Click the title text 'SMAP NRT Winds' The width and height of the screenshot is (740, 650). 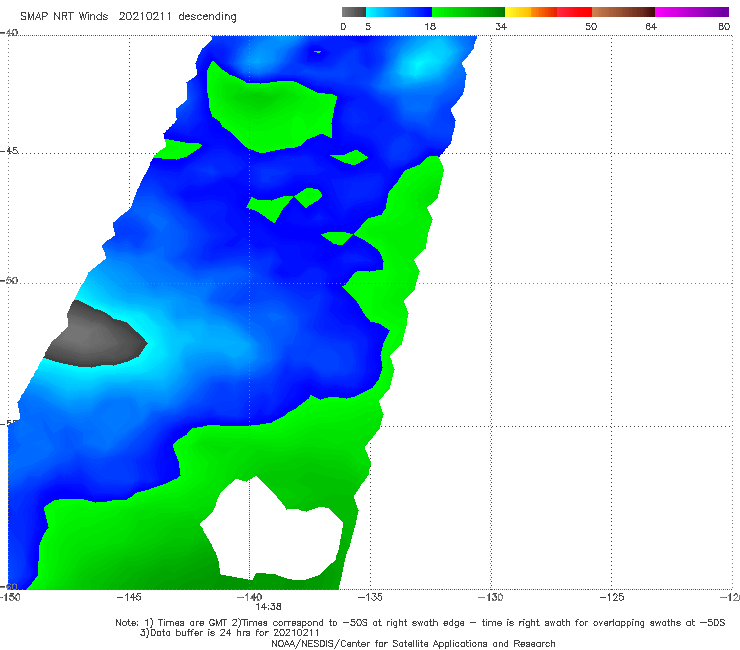point(64,17)
